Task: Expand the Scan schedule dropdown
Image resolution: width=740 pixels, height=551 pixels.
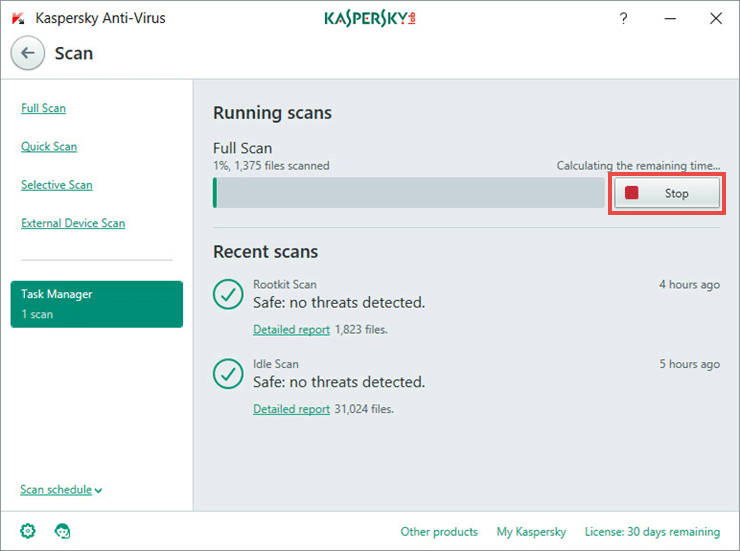Action: click(x=61, y=490)
